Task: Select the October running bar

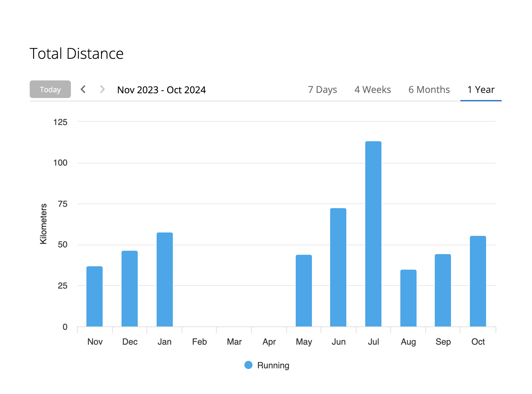Action: pyautogui.click(x=478, y=281)
